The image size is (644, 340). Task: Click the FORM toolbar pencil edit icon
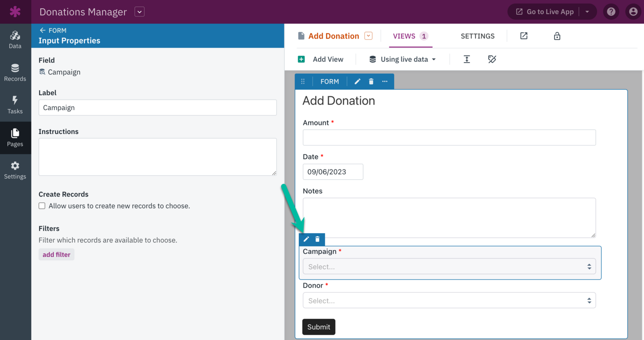[357, 81]
